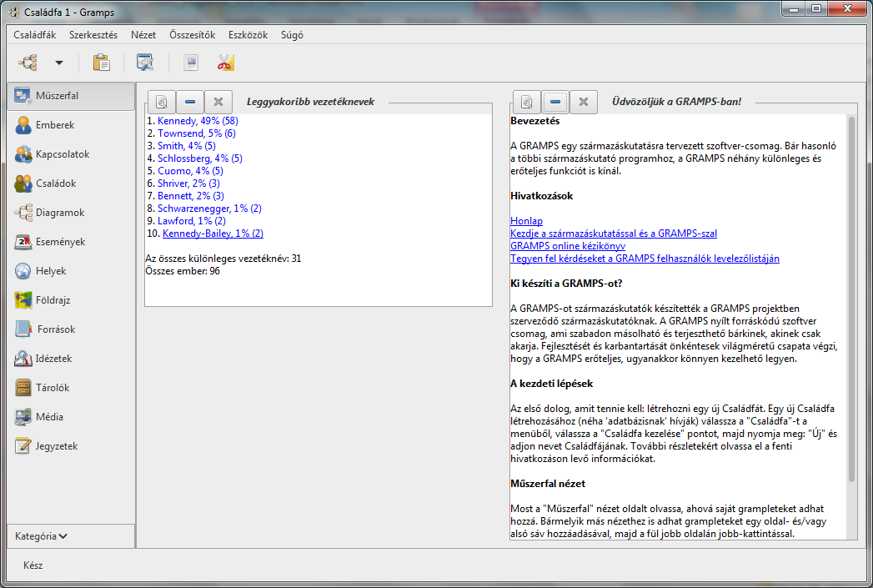Click the A kezdeti lépések heading

[552, 384]
